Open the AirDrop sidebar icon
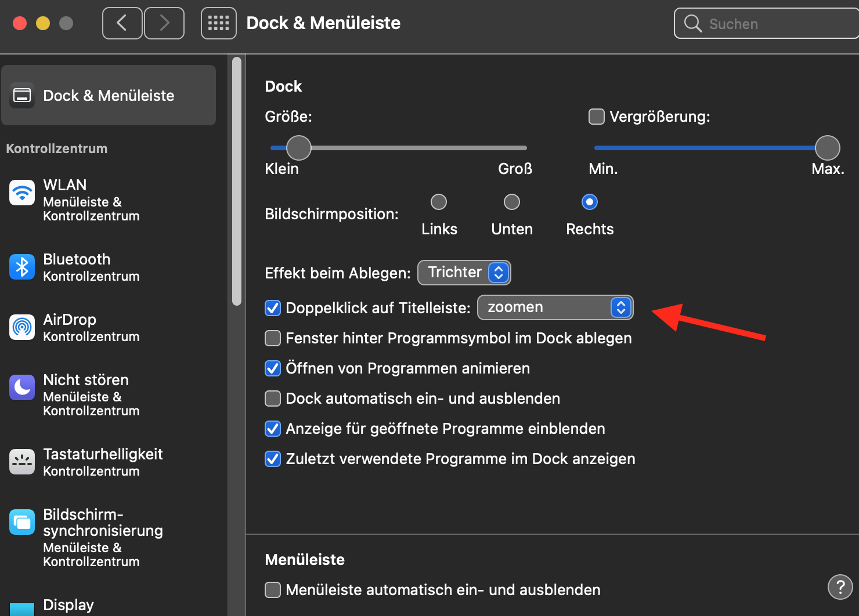Image resolution: width=859 pixels, height=616 pixels. (x=22, y=327)
